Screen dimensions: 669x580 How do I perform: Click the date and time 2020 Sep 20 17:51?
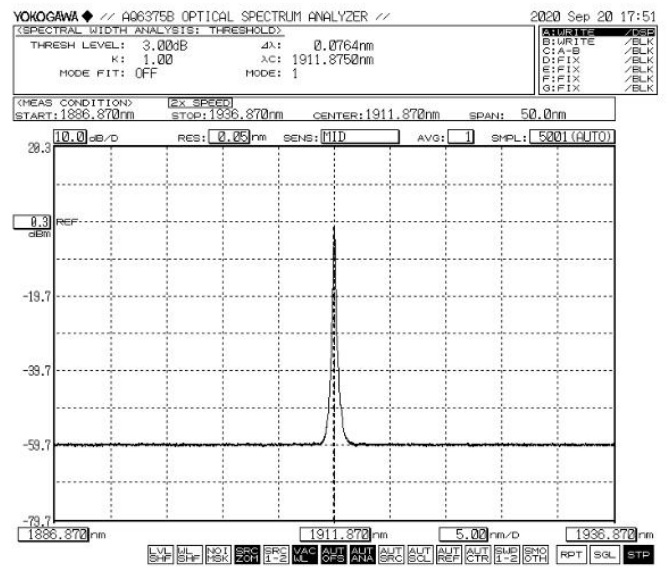593,17
